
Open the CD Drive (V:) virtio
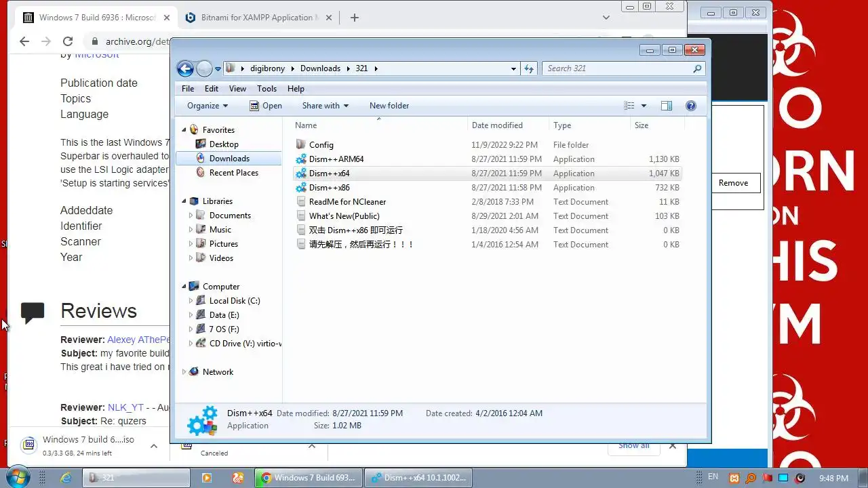(x=238, y=344)
